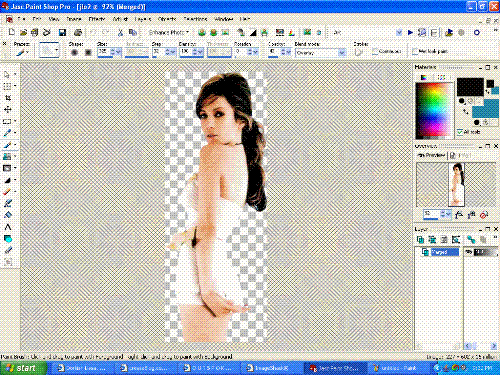Click the zoom-out icon in Overview palette
Screen dimensions: 500x375
pos(459,215)
